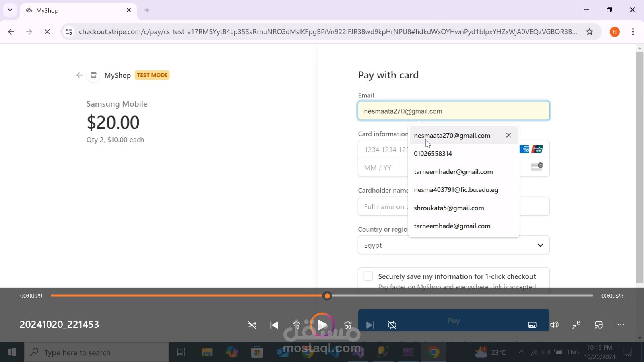Viewport: 644px width, 362px height.
Task: Open the weather 23°C widget
Action: coord(490,352)
